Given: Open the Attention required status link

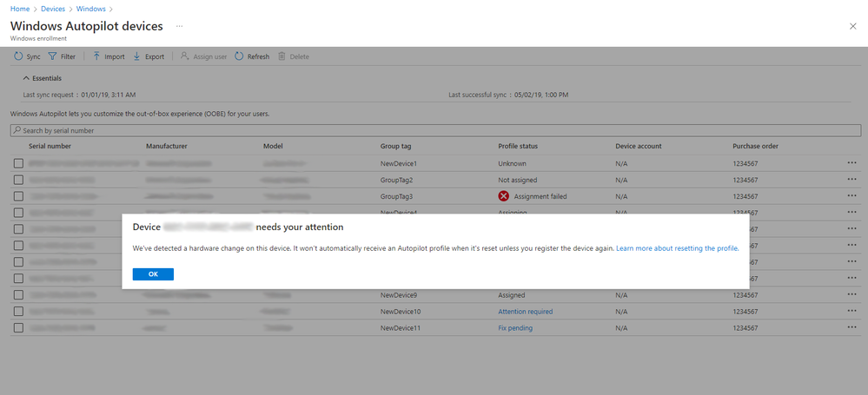Looking at the screenshot, I should 526,312.
